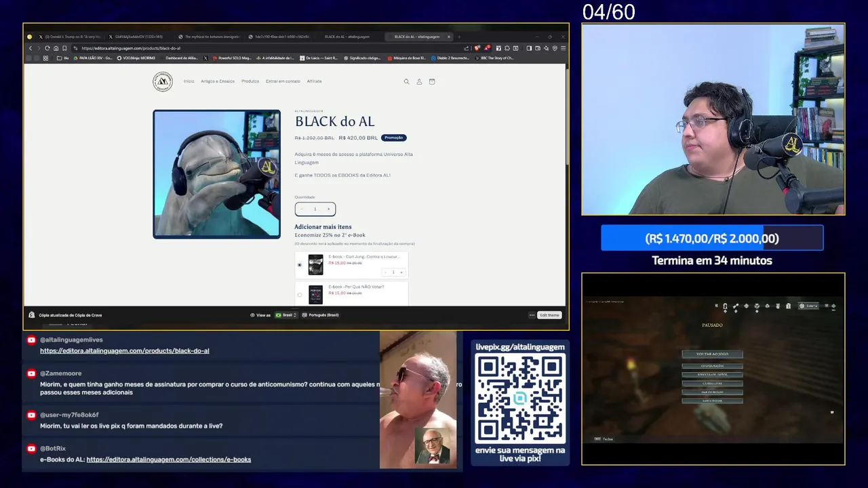The height and width of the screenshot is (488, 868).
Task: Open the BBC The Story of bookmark
Action: point(495,58)
